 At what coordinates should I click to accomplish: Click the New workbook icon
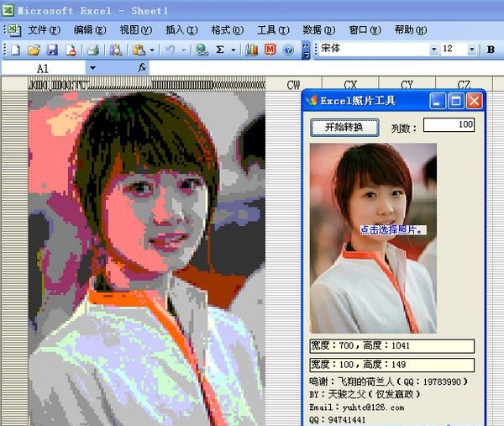[x=15, y=50]
